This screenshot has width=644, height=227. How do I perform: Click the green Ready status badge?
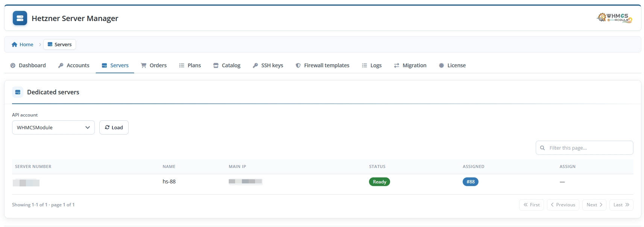[380, 182]
